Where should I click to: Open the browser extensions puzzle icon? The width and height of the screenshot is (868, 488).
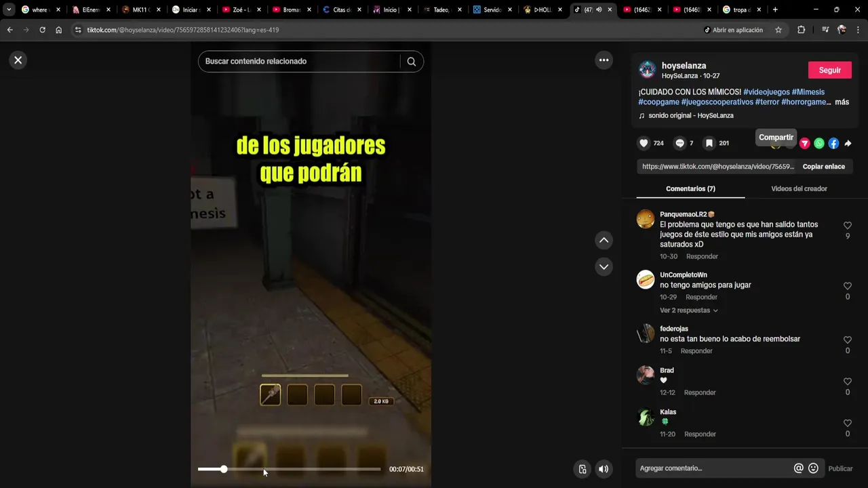pos(801,30)
